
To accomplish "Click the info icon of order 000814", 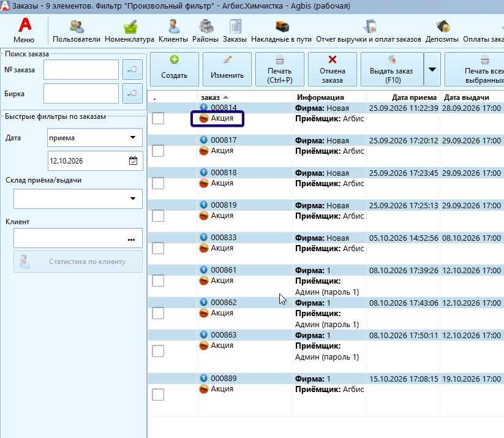I will click(x=203, y=107).
